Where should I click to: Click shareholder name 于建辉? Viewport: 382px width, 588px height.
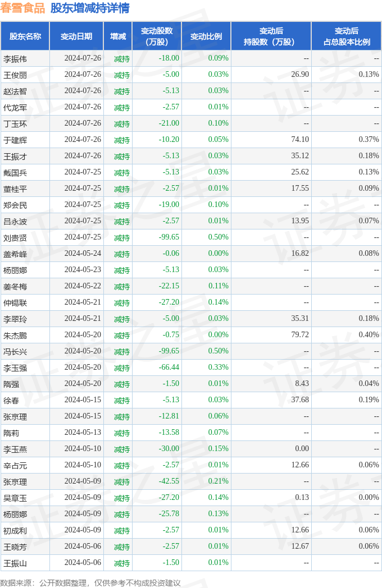click(15, 140)
